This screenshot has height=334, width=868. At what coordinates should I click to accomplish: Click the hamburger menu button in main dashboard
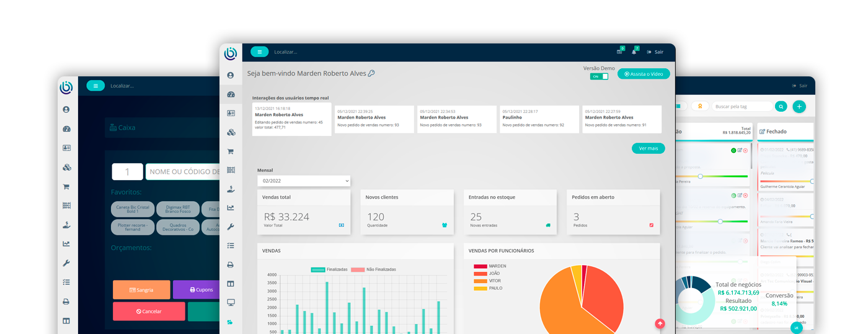tap(259, 52)
